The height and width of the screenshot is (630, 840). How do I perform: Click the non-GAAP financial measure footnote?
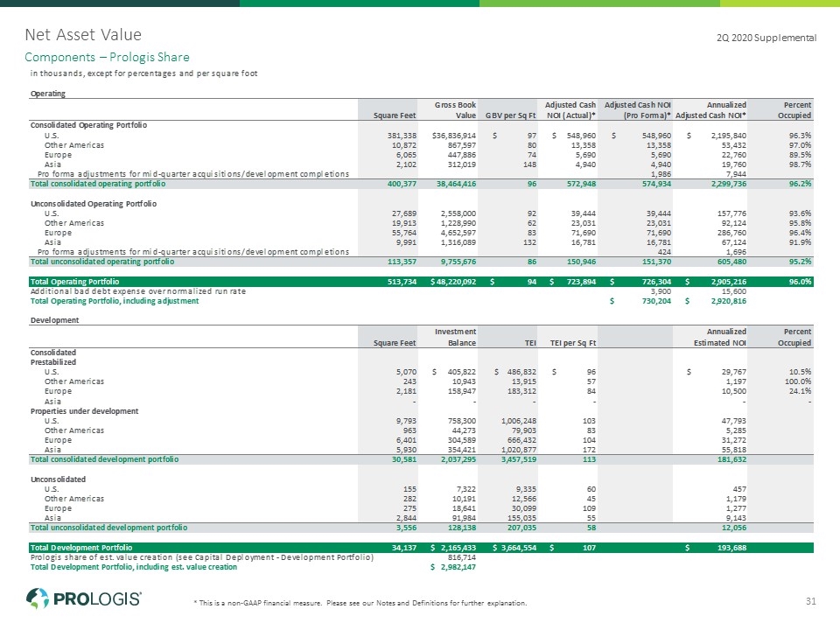[x=360, y=603]
